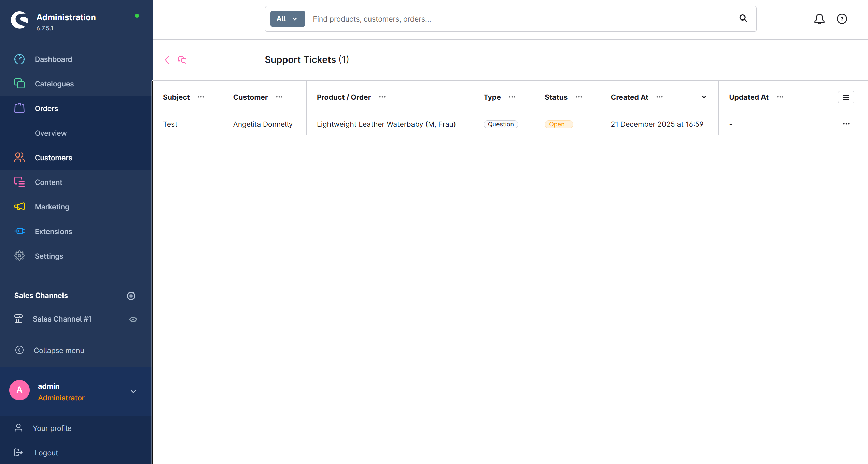Sort by Customer column header

[250, 97]
